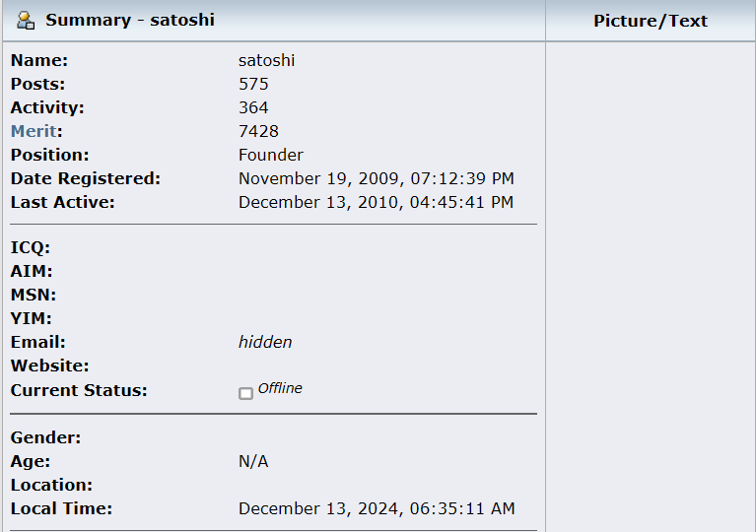Click the Posts count 575
This screenshot has height=532, width=756.
253,84
